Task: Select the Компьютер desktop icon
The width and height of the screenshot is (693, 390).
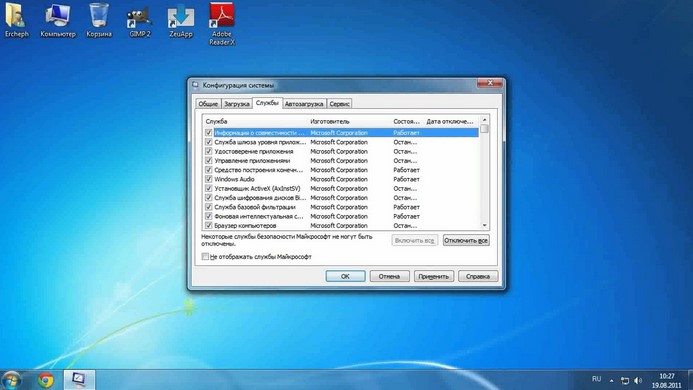Action: 57,20
